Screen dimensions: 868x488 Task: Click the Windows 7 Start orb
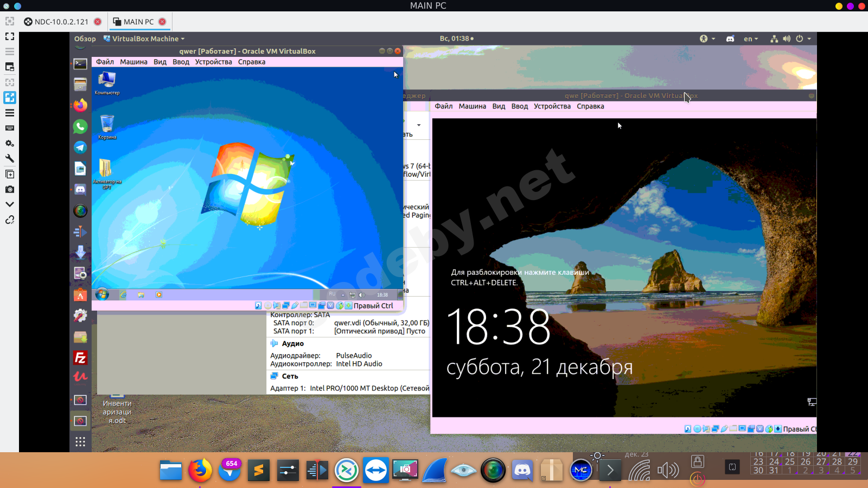pyautogui.click(x=101, y=294)
